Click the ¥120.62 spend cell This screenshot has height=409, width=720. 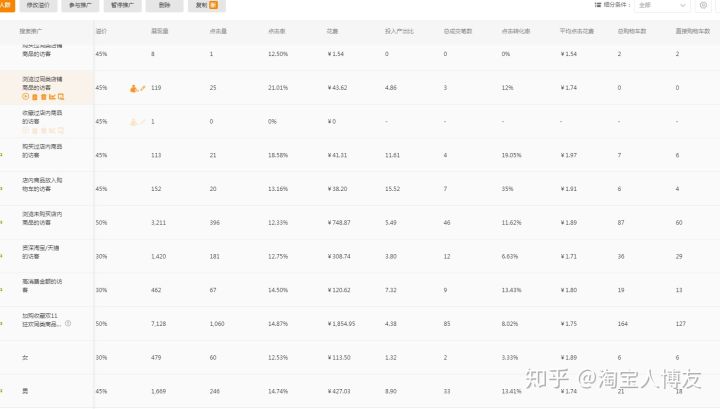339,290
